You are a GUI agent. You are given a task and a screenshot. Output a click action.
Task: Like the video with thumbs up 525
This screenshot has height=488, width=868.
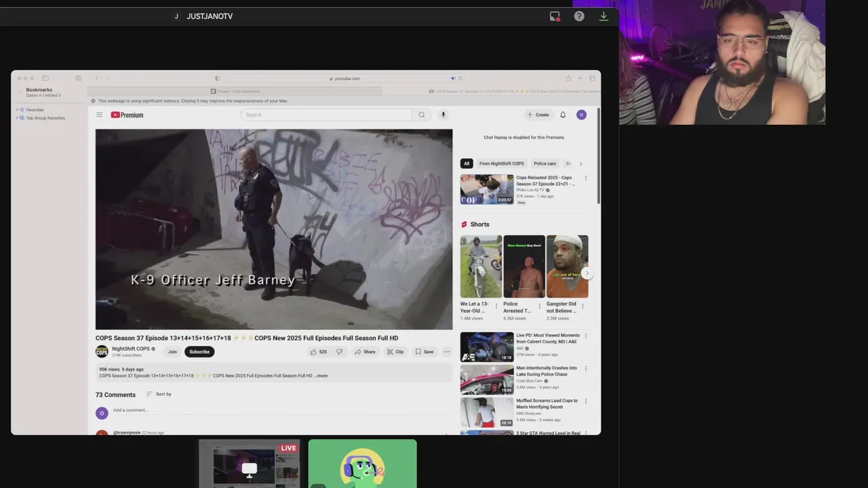pyautogui.click(x=318, y=352)
